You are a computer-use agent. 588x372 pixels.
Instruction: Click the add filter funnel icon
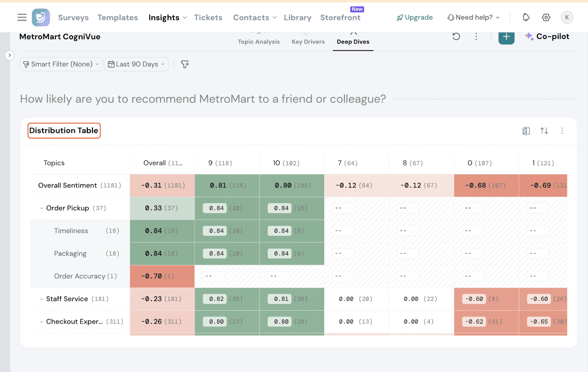point(185,64)
